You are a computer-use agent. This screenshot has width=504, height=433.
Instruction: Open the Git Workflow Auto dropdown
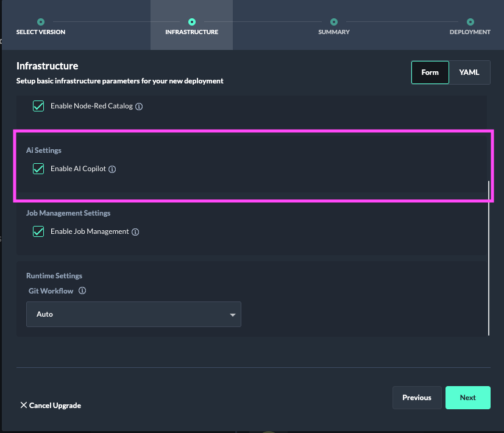[x=133, y=314]
